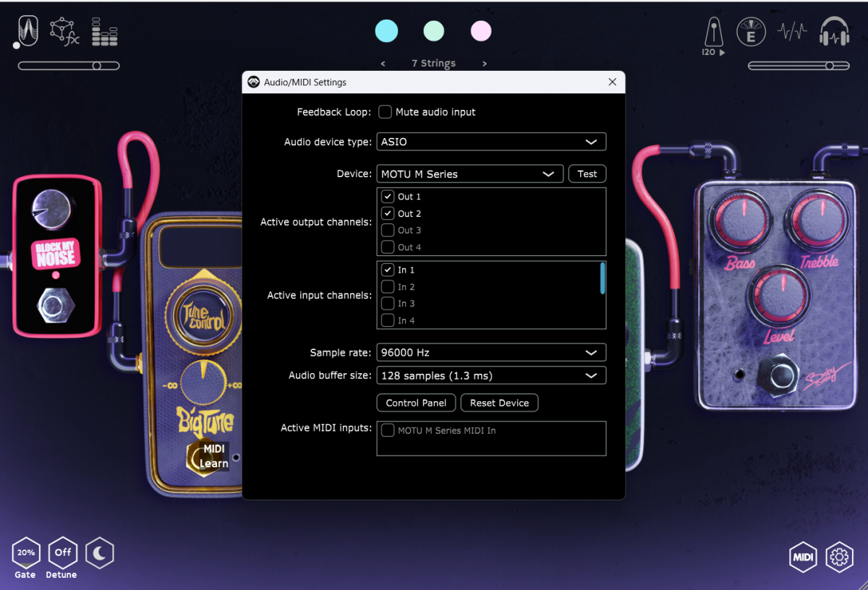Go to next preset after 7 Strings
Image resolution: width=868 pixels, height=590 pixels.
485,64
